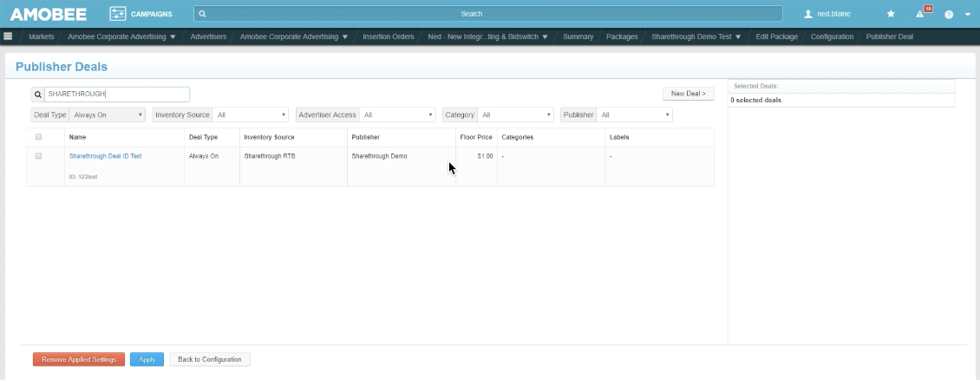Click the SHARETHROUGH deals search field
This screenshot has width=980, height=380.
[117, 95]
